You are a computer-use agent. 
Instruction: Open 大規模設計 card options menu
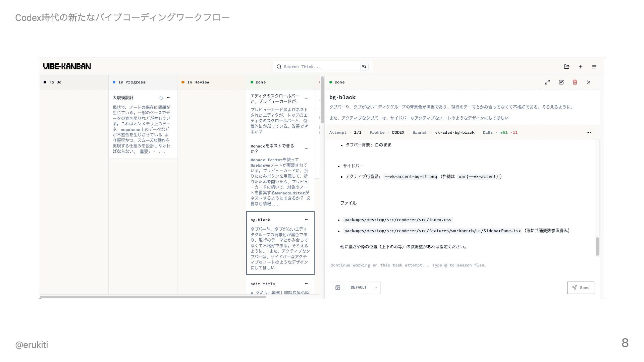point(169,98)
